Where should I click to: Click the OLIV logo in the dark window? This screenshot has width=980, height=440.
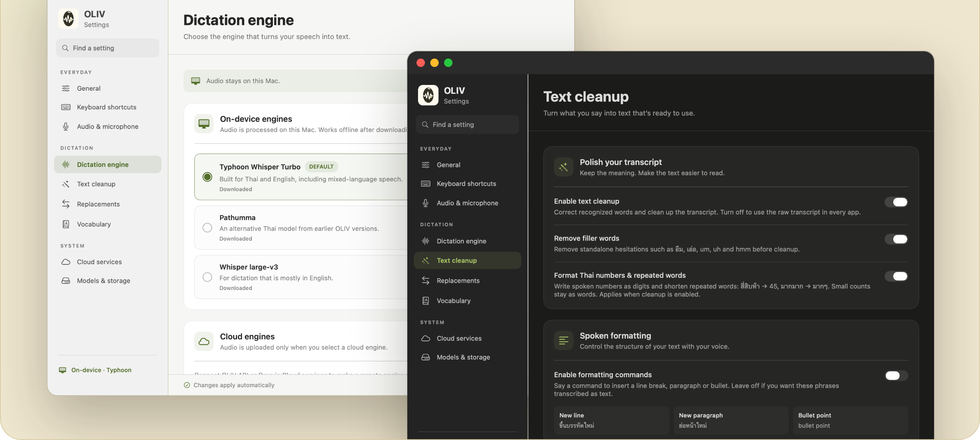pos(428,95)
